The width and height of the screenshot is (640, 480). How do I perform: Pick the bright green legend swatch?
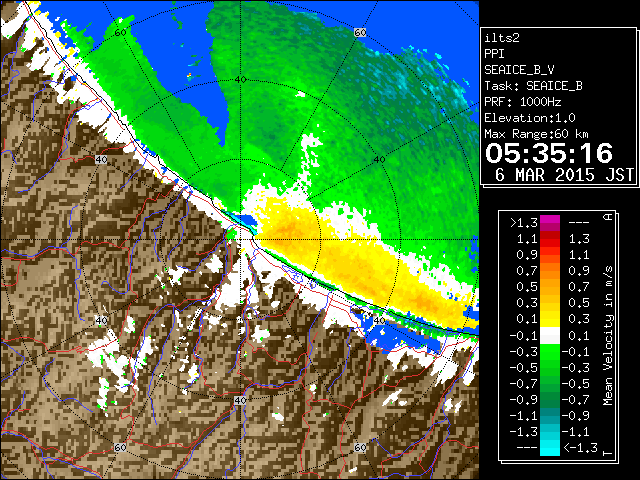point(550,352)
